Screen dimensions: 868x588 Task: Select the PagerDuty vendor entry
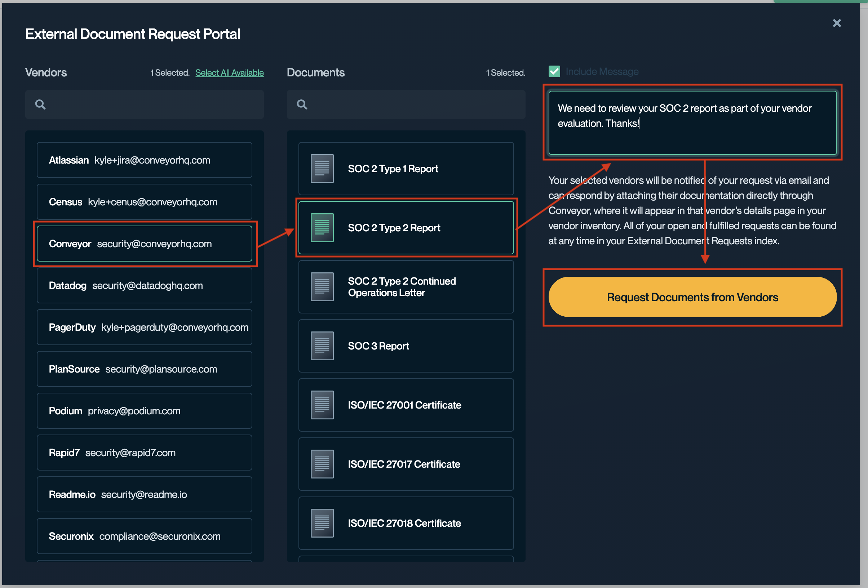[x=145, y=328]
